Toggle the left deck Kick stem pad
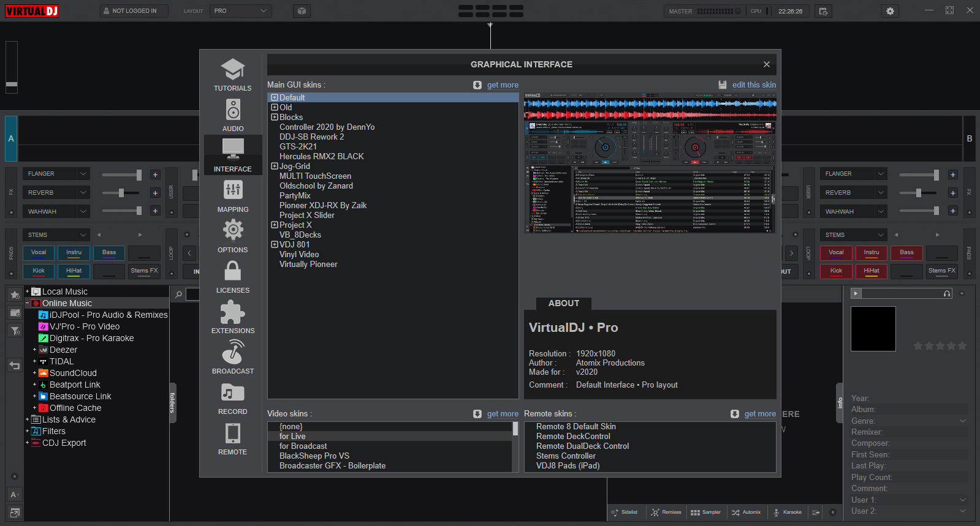 tap(39, 271)
